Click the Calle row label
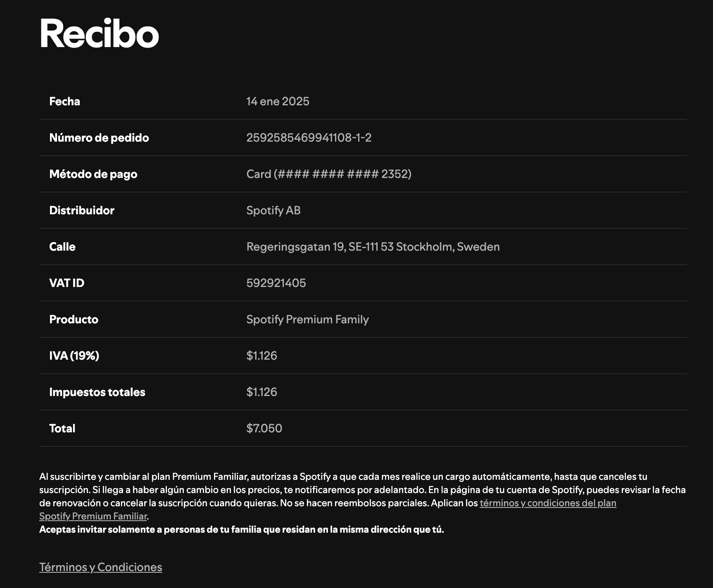This screenshot has height=588, width=713. click(62, 247)
